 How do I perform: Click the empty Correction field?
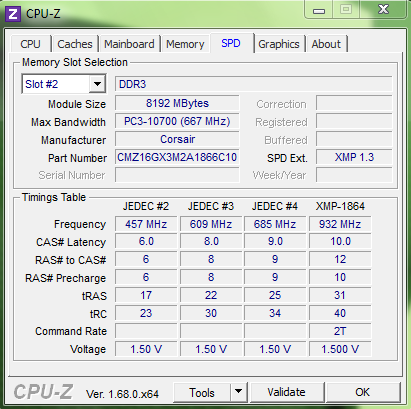coord(354,103)
